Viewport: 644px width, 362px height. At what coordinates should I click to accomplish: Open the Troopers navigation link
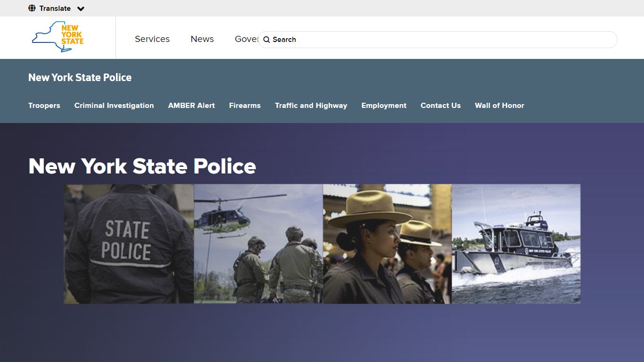(44, 106)
